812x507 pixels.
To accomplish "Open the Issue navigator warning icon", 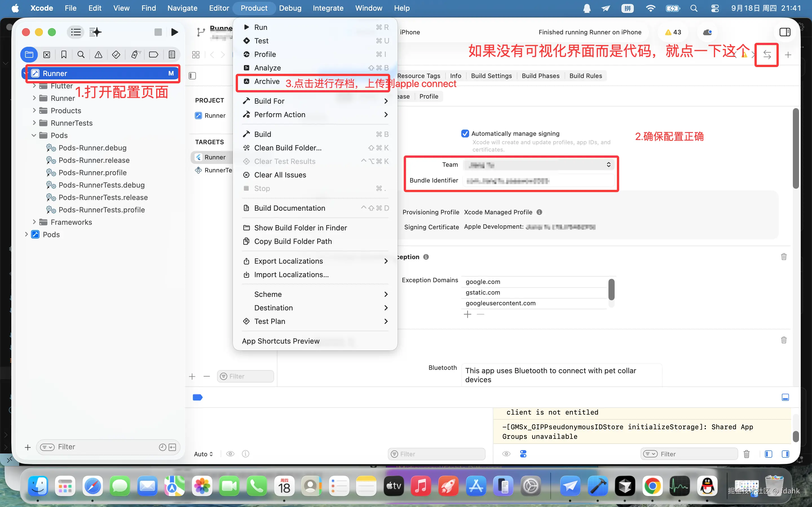I will tap(98, 55).
